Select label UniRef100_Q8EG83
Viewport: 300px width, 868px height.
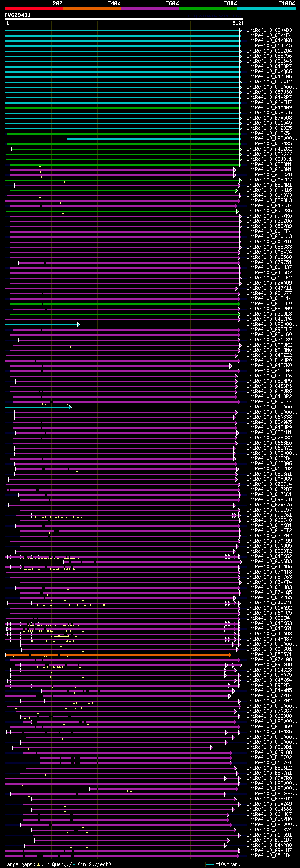coord(269,247)
